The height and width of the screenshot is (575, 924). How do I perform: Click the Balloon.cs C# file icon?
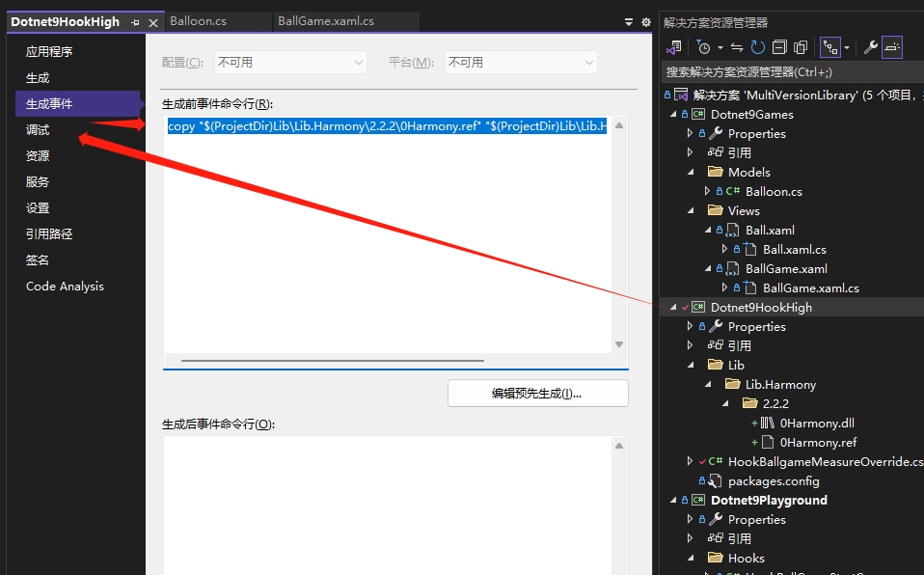coord(732,191)
